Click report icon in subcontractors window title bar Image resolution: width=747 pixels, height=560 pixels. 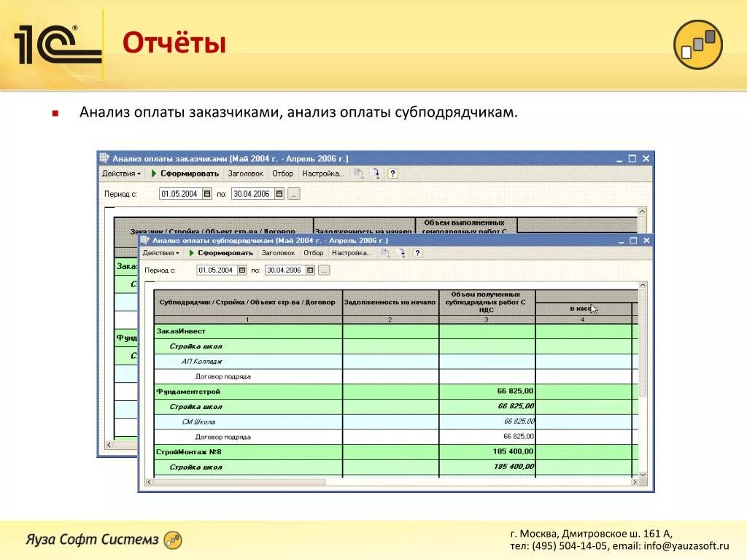[145, 241]
